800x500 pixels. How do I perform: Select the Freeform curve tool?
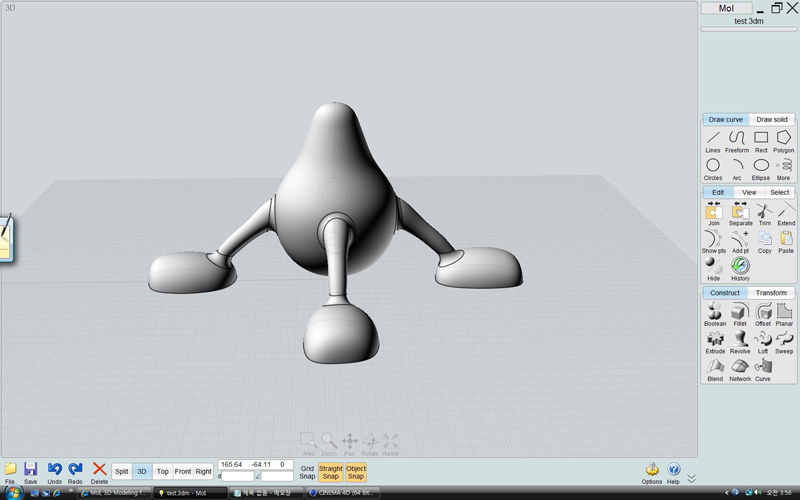click(x=737, y=141)
